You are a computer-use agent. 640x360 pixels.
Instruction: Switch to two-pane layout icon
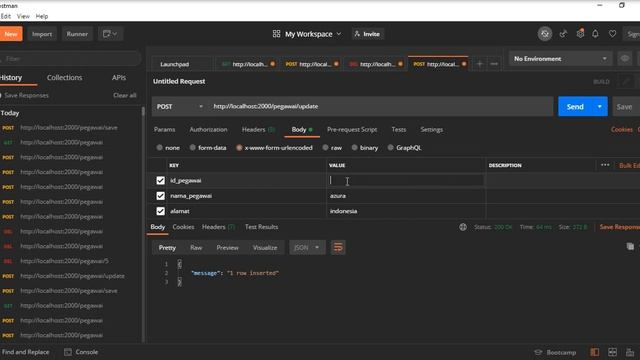coord(612,352)
